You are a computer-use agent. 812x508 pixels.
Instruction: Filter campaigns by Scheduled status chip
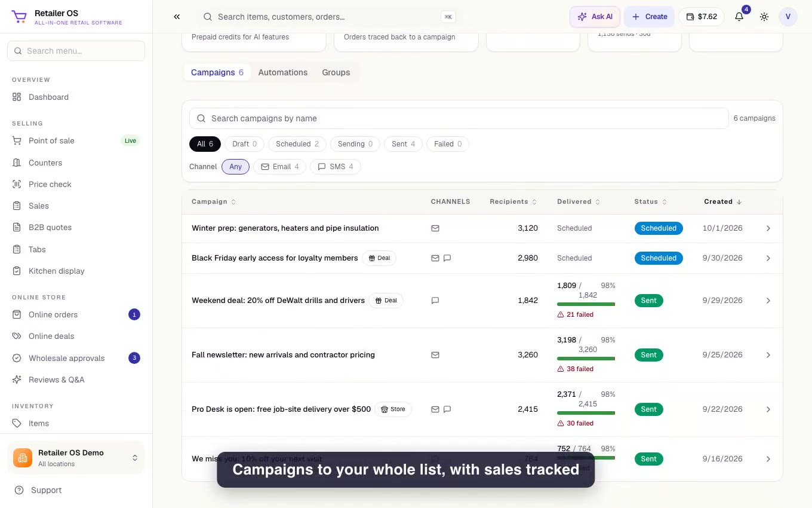(x=297, y=144)
